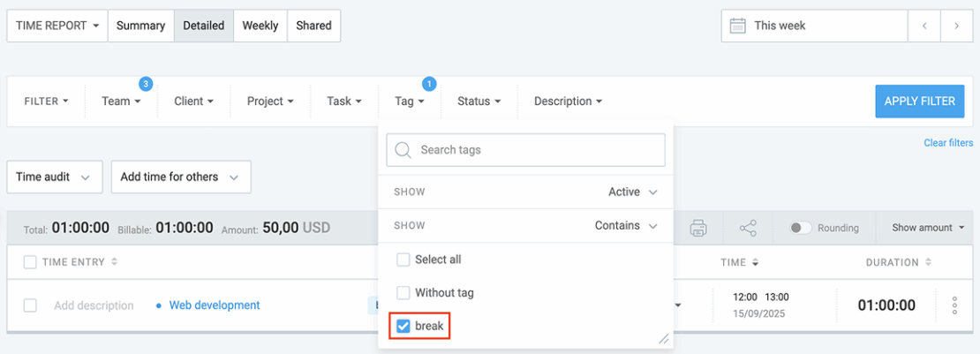Open the Time audit dropdown
The width and height of the screenshot is (980, 354).
click(x=54, y=177)
